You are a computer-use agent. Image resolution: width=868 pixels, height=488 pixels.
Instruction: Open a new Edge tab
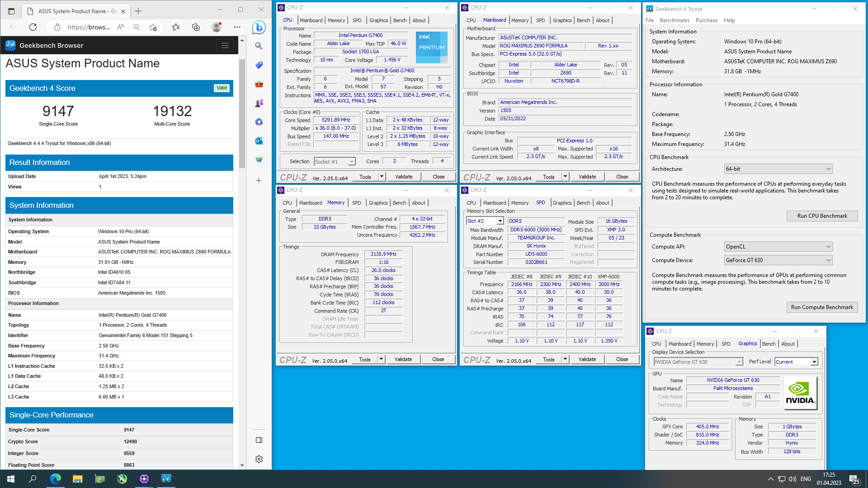tap(138, 11)
